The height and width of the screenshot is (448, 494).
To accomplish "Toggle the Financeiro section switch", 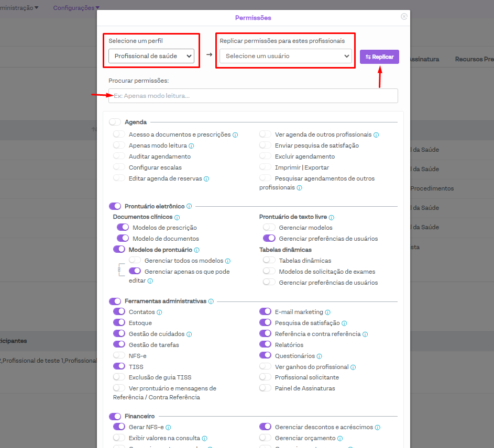I will [x=115, y=417].
